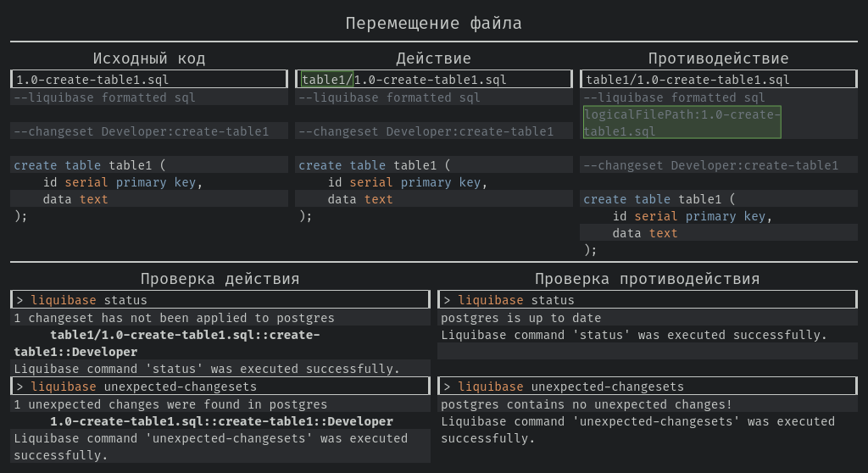This screenshot has width=868, height=473.
Task: Click 'data text' line in Противодействие column
Action: (645, 233)
